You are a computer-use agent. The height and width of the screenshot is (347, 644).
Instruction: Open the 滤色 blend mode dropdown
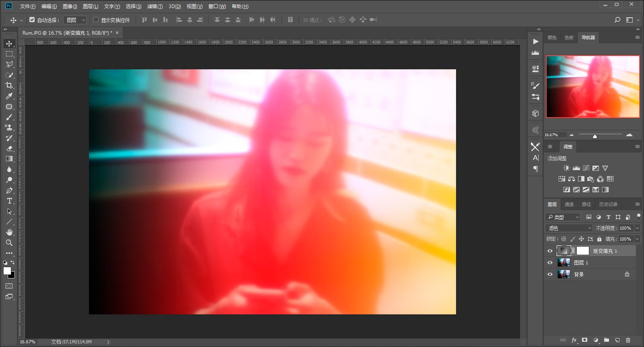(x=569, y=228)
